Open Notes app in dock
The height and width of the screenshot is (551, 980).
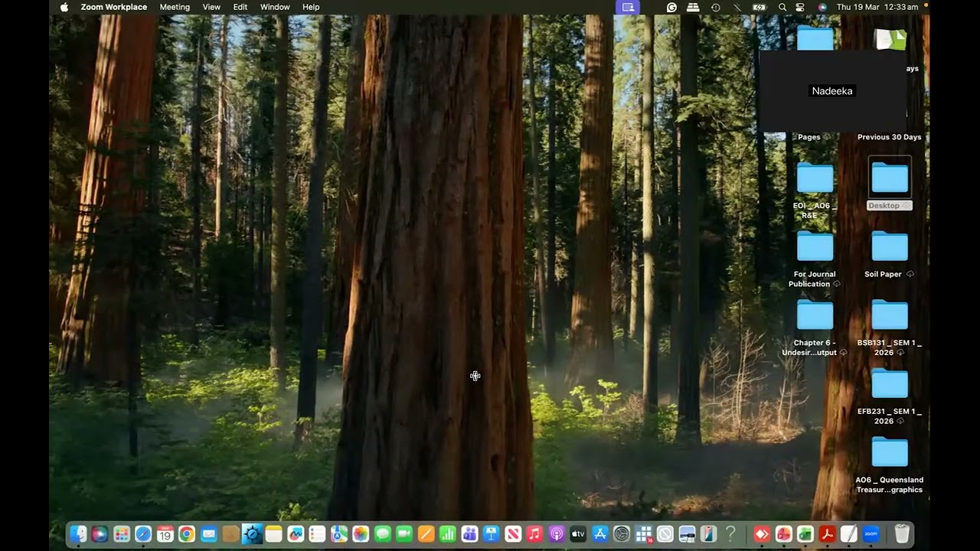pyautogui.click(x=273, y=534)
